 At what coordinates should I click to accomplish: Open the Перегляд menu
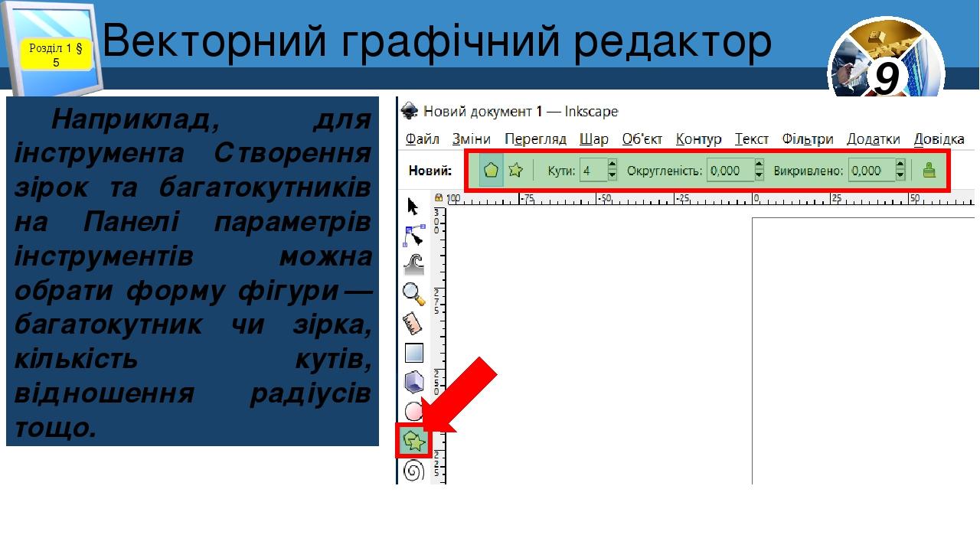535,139
